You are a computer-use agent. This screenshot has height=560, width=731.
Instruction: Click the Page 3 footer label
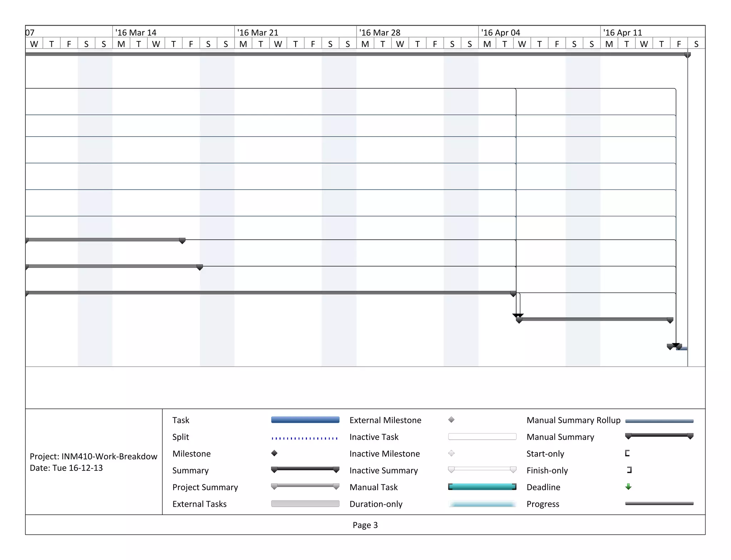point(365,525)
